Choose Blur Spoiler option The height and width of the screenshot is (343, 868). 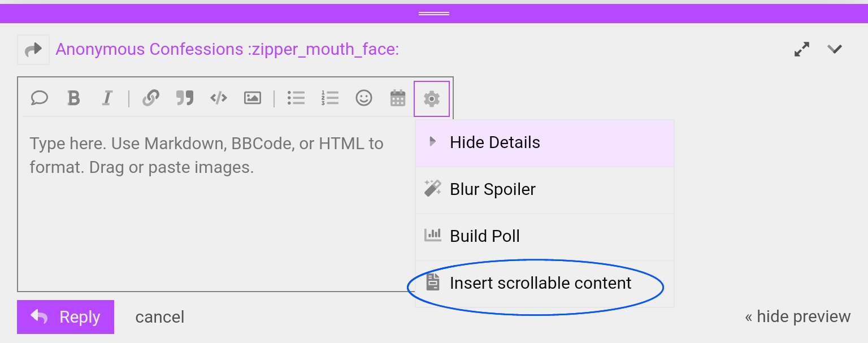pyautogui.click(x=492, y=189)
